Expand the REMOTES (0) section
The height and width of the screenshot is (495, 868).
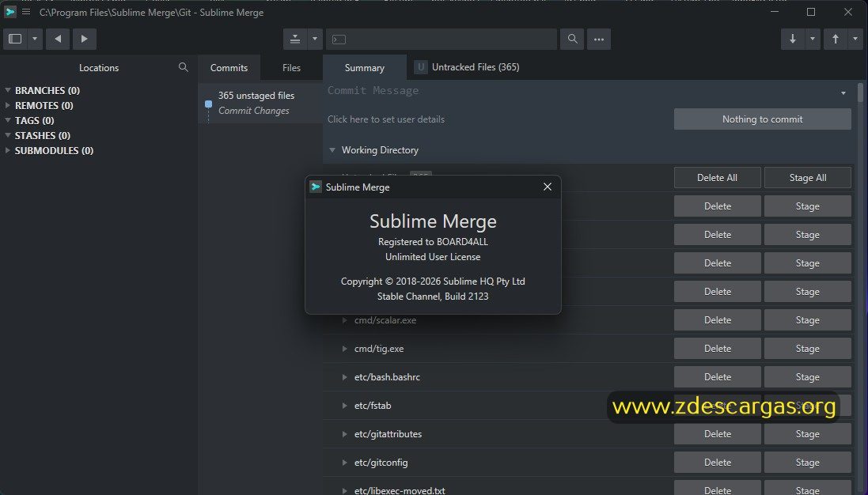pos(8,105)
